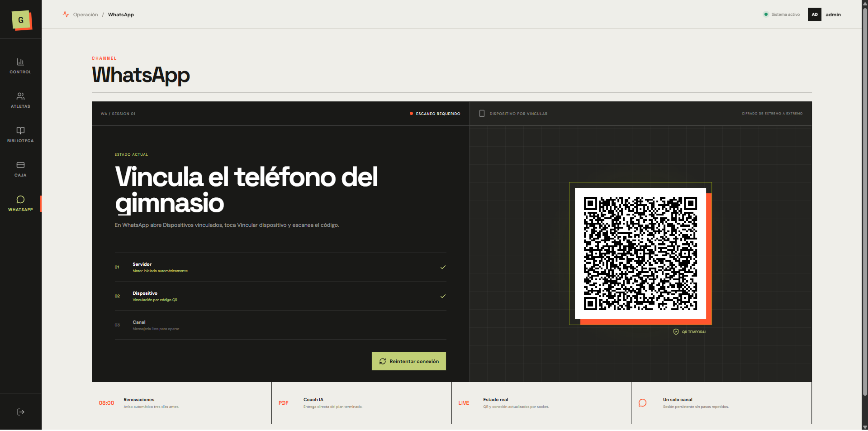Image resolution: width=868 pixels, height=431 pixels.
Task: Click the orange chat icon in Un solo canal card
Action: [x=642, y=403]
